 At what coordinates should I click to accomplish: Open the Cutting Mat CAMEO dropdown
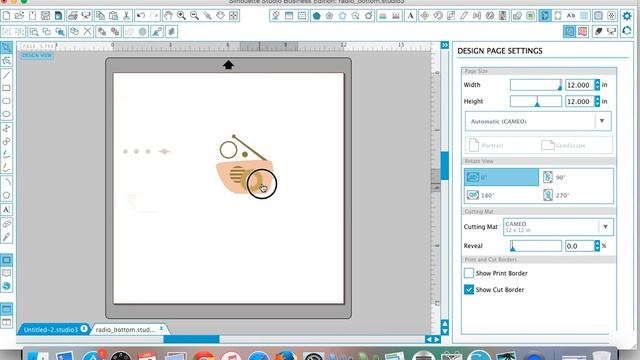(558, 227)
